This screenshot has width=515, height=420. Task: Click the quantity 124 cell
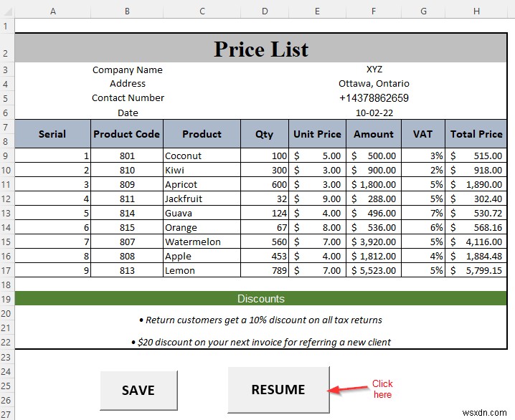click(x=265, y=213)
